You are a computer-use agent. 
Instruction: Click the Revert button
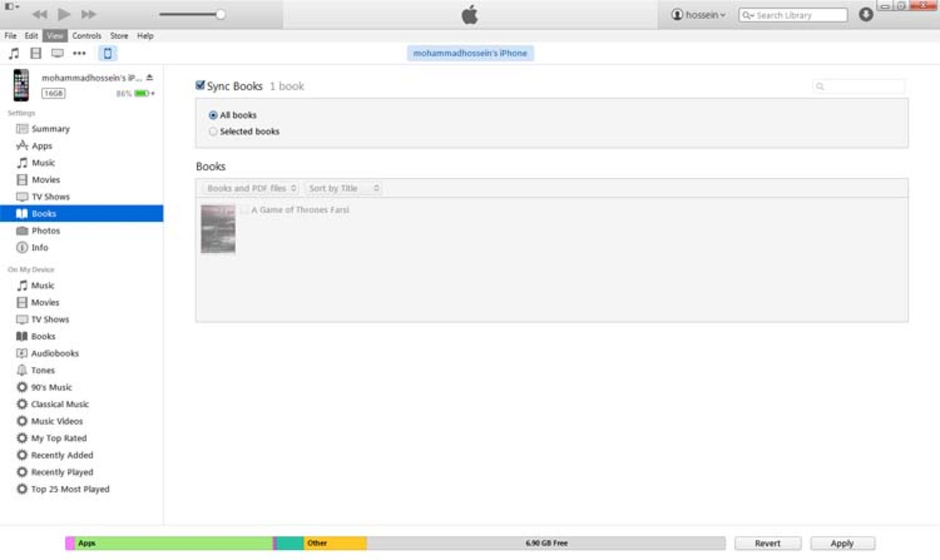768,543
